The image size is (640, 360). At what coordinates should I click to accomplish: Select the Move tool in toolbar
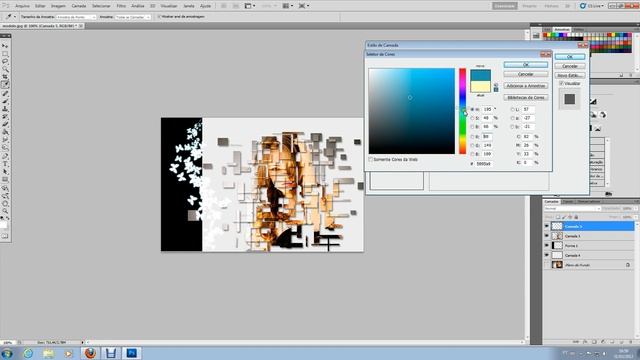(5, 46)
